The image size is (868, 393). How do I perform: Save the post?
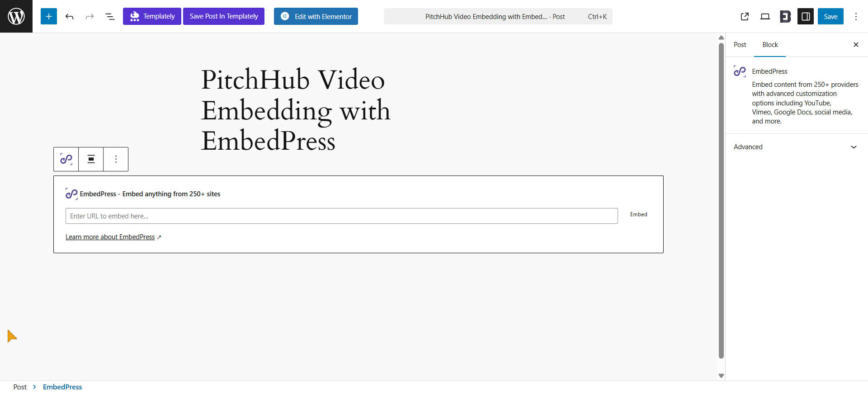[830, 16]
